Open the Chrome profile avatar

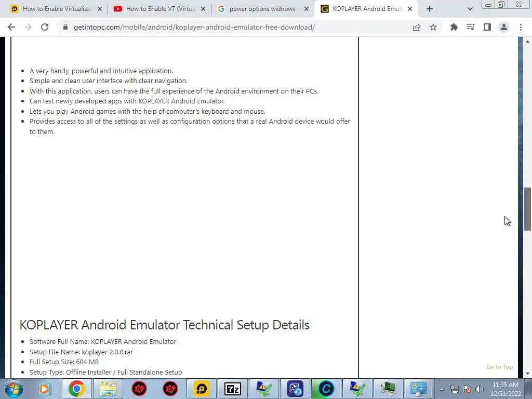[504, 27]
